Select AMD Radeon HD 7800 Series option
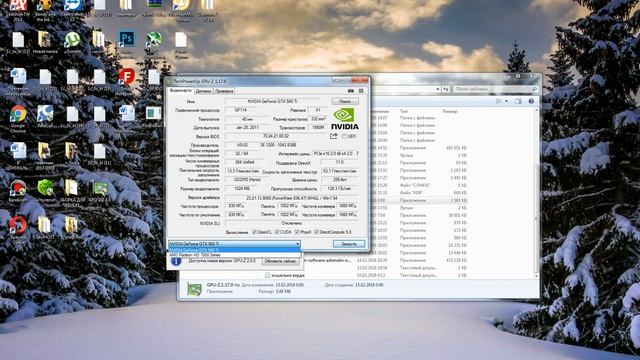Image resolution: width=640 pixels, height=360 pixels. point(234,255)
